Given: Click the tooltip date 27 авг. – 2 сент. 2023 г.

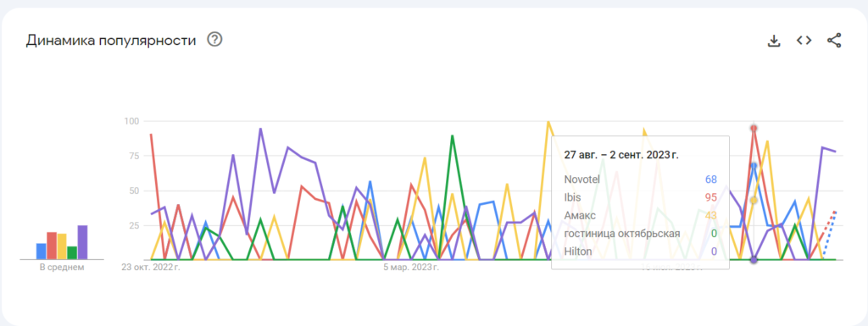Looking at the screenshot, I should (621, 155).
